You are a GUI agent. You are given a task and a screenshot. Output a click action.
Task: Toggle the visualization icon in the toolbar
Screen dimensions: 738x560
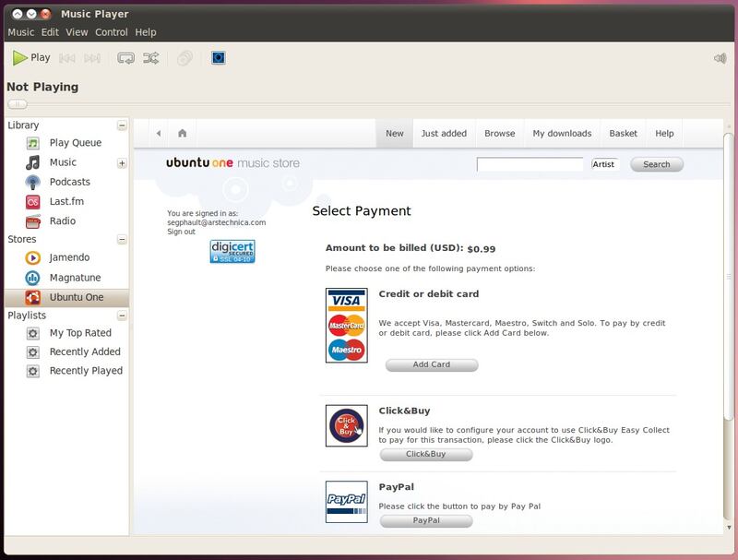pos(218,58)
